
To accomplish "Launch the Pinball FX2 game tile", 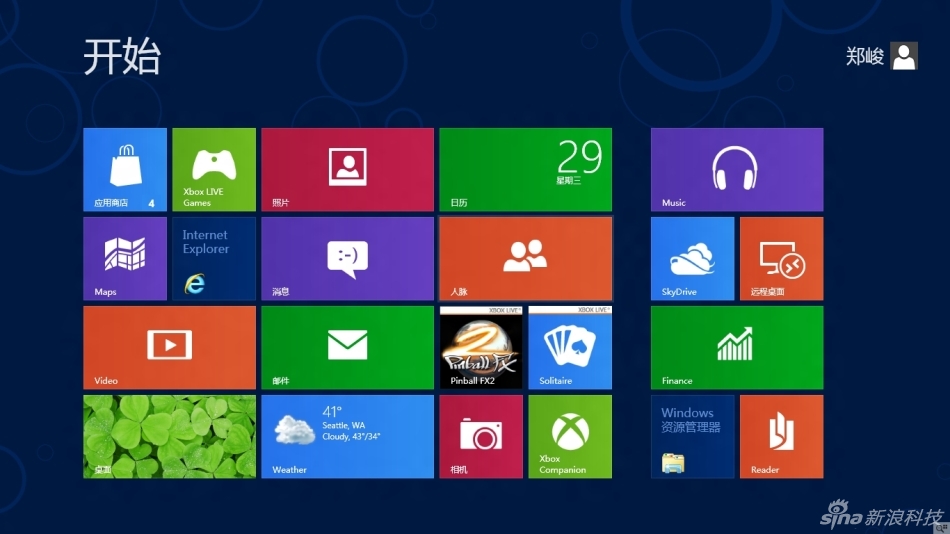I will click(x=481, y=347).
